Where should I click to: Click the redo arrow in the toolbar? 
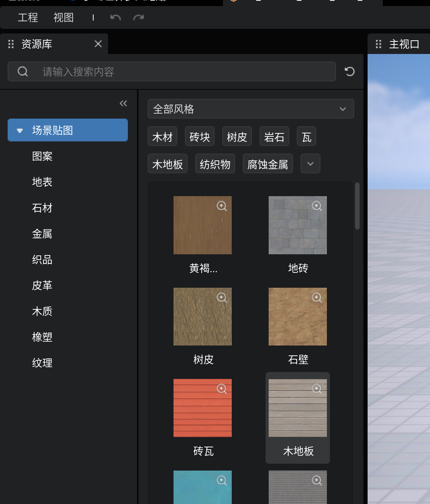[139, 17]
